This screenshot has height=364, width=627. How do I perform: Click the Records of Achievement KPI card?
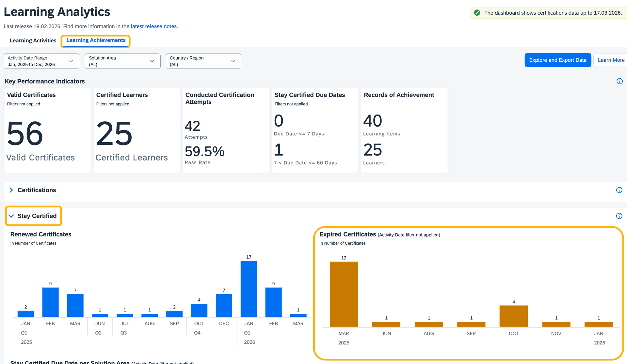404,130
